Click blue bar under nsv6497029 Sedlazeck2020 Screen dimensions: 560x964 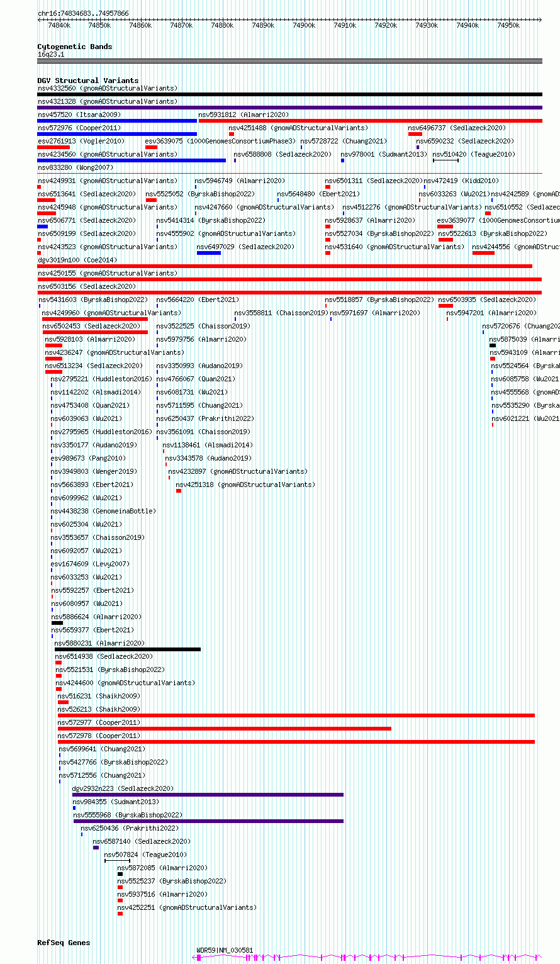tap(209, 253)
